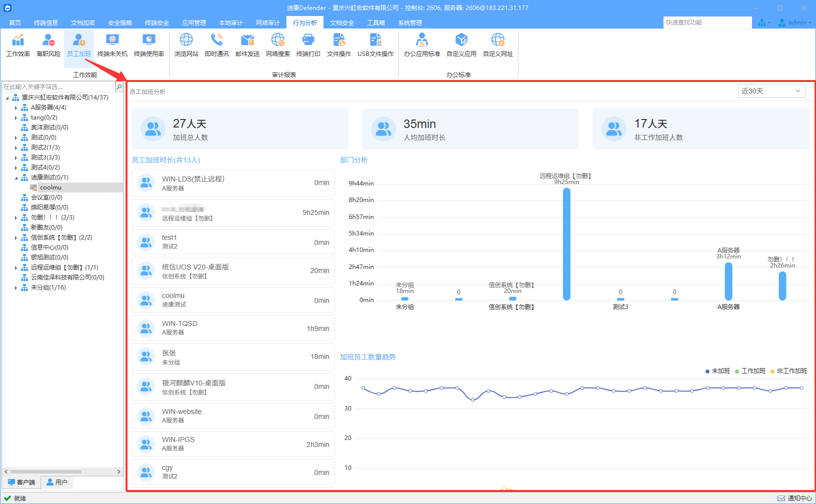Expand the tang(0/2) tree node
Viewport: 816px width, 504px height.
16,117
